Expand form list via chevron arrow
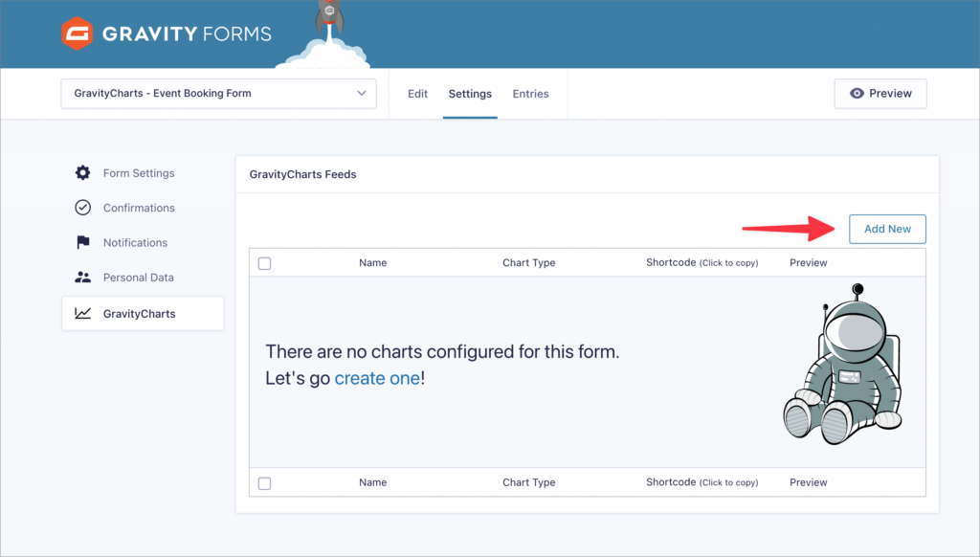The height and width of the screenshot is (557, 980). point(361,93)
